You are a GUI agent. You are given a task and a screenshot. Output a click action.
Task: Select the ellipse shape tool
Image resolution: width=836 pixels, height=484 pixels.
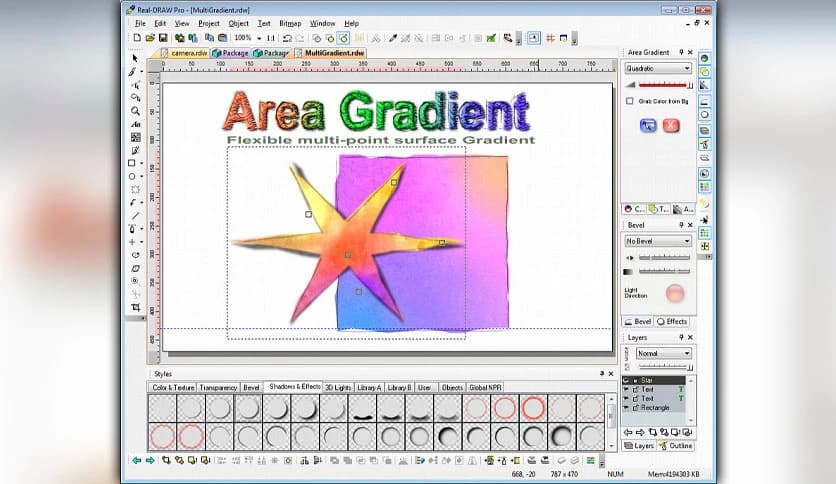coord(132,176)
